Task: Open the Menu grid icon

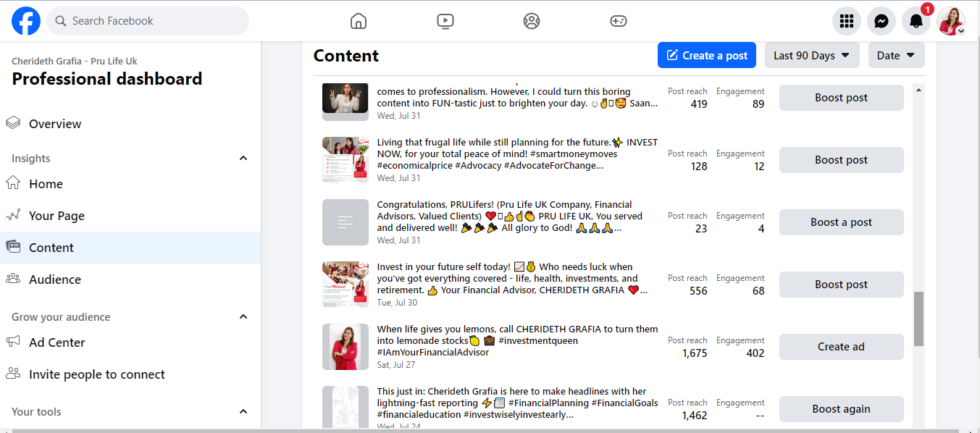Action: [x=847, y=21]
